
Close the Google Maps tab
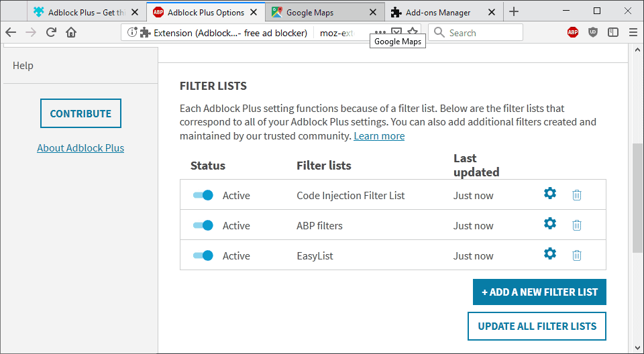pos(372,12)
